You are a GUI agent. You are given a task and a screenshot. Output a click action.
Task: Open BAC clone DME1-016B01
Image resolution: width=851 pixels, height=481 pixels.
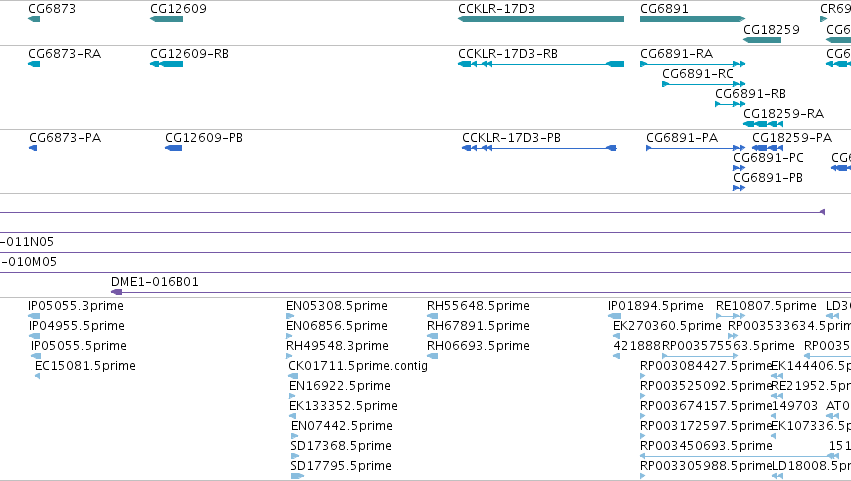pyautogui.click(x=155, y=282)
